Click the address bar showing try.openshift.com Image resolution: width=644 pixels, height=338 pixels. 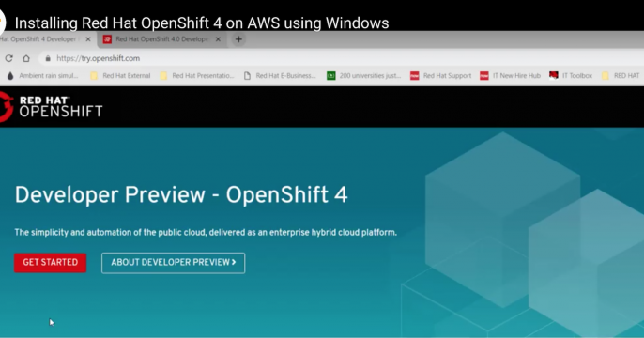341,58
